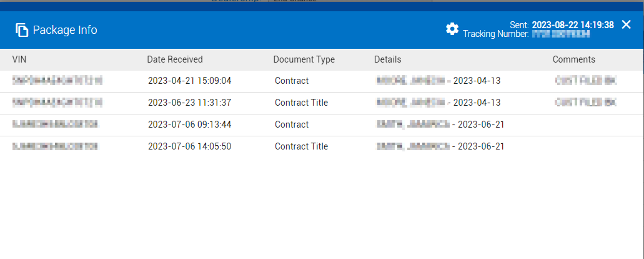Click the Contract Title cell dated 2023-07-06
Viewport: 644px width, 259px height.
coord(301,146)
